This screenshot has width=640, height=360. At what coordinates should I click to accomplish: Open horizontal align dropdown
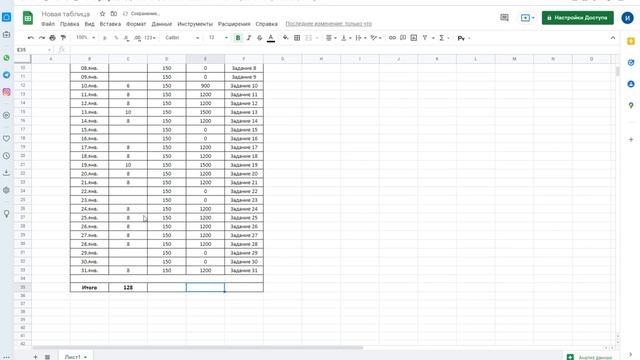click(331, 38)
